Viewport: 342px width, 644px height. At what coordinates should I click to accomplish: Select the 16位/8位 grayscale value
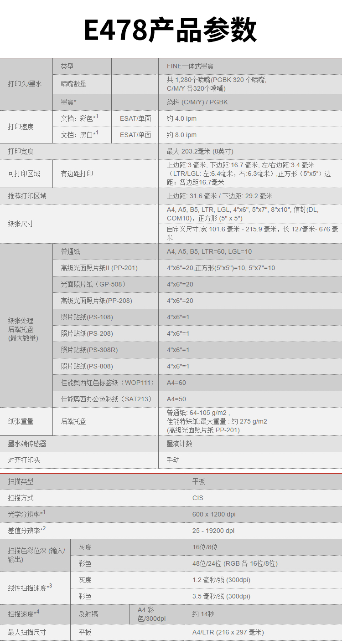pos(205,547)
